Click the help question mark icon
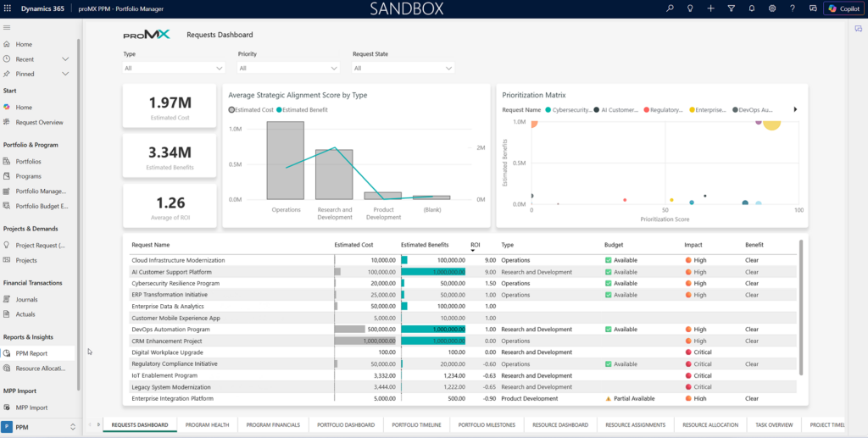Screen dimensions: 868x438 point(793,8)
